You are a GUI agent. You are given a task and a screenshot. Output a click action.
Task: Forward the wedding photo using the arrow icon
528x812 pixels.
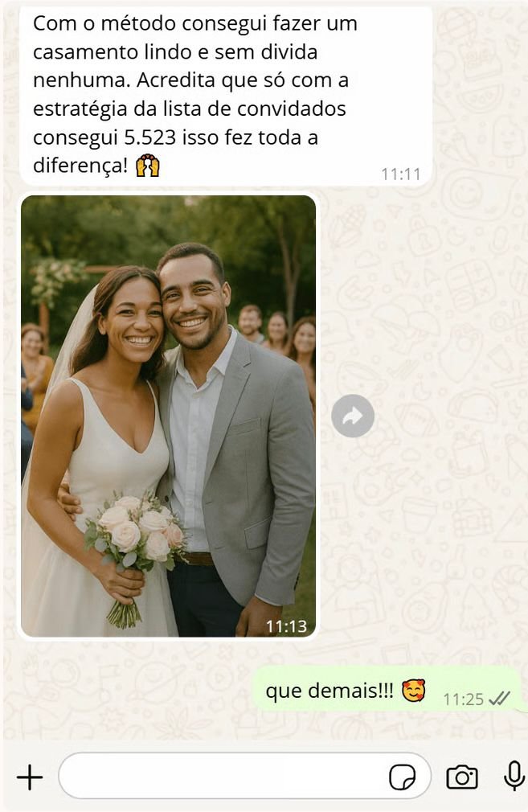[353, 416]
